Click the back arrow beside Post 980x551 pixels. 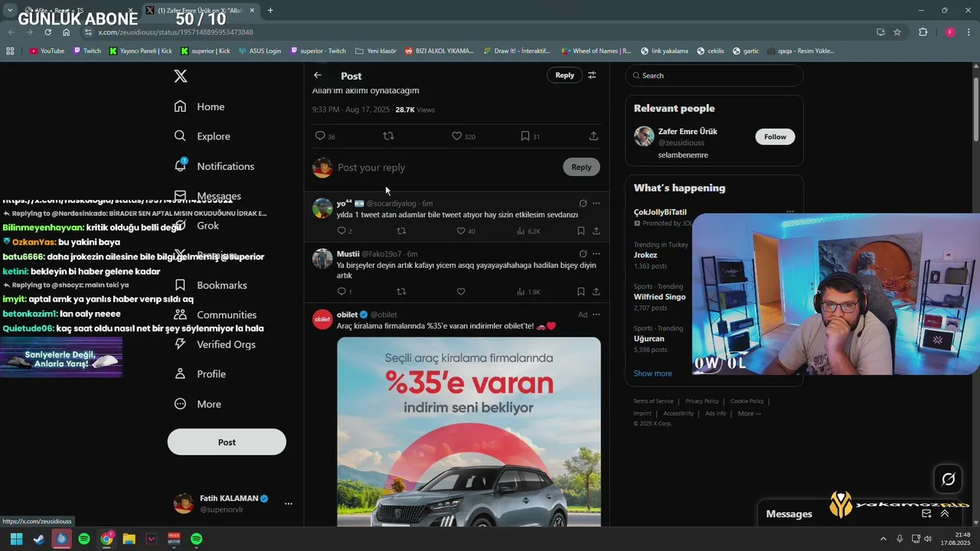(x=318, y=75)
